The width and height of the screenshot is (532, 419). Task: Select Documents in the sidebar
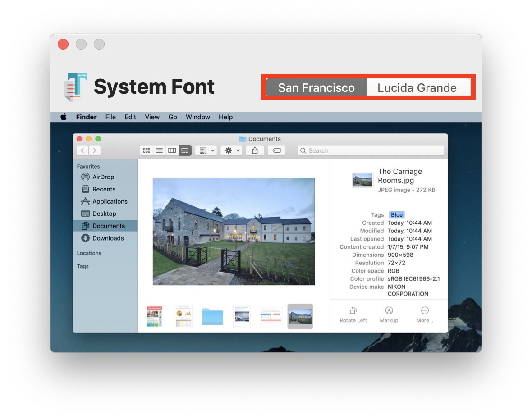[105, 226]
